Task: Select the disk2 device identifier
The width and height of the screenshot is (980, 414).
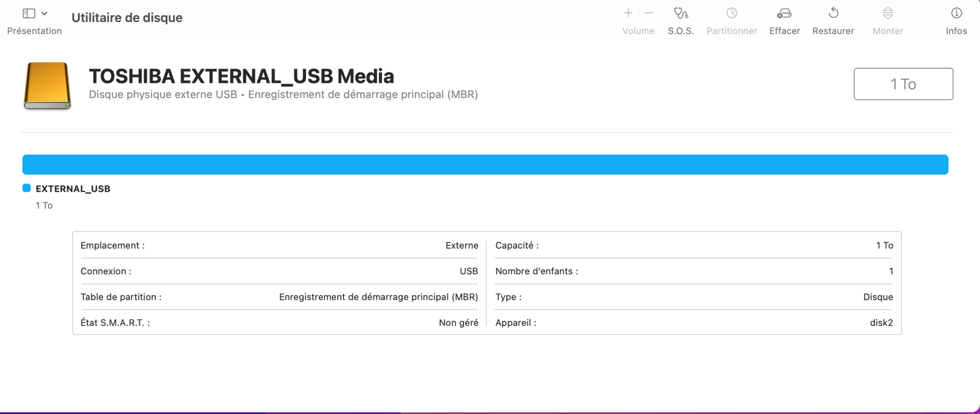Action: pos(881,323)
